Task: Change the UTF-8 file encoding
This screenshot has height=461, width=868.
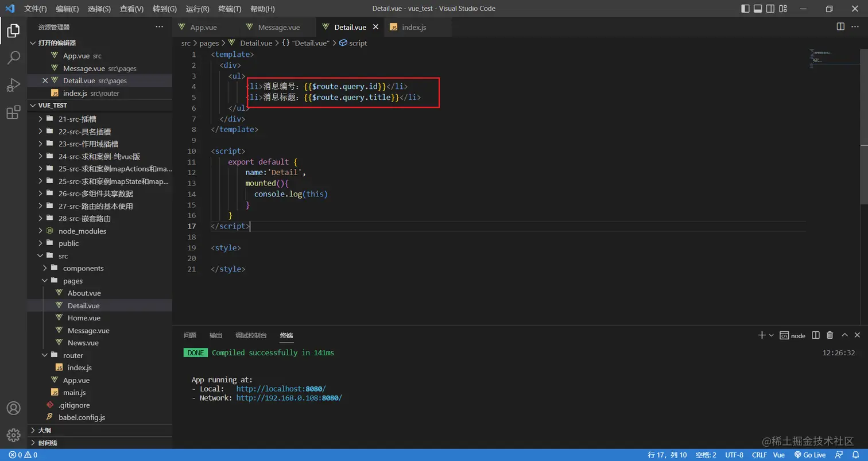Action: 734,455
